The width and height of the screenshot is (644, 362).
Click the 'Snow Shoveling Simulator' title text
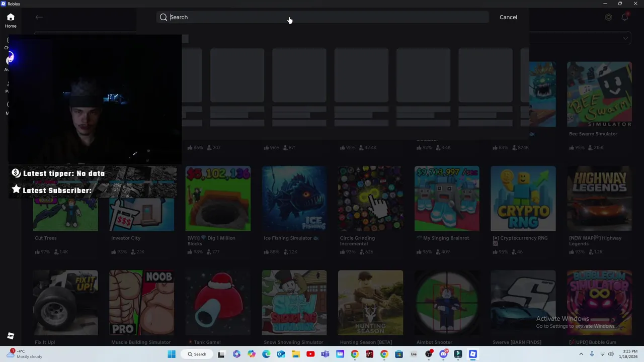tap(293, 342)
